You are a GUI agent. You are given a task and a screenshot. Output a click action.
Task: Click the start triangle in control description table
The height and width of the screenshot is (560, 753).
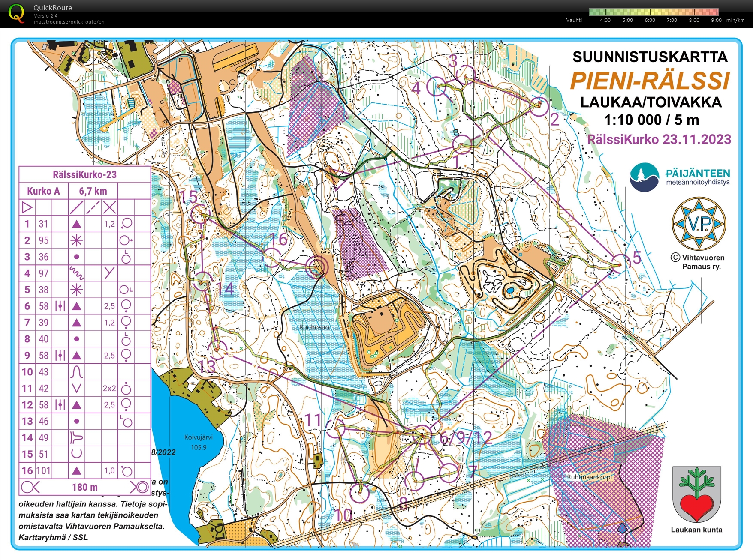[27, 208]
